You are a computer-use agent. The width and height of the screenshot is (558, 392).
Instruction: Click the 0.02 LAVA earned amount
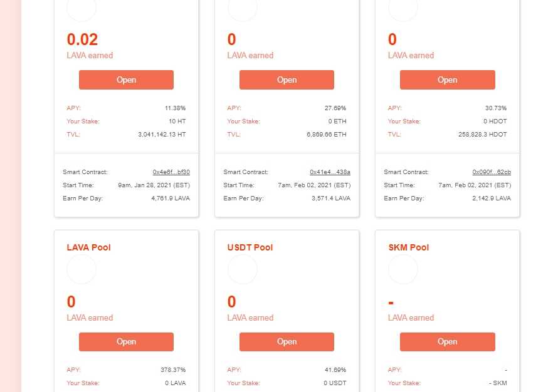[x=83, y=40]
